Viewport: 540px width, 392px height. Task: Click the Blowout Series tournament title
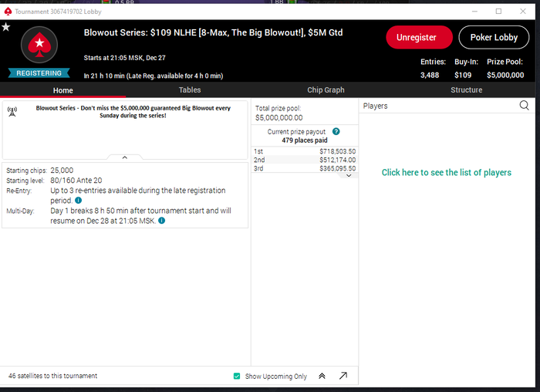(x=213, y=32)
